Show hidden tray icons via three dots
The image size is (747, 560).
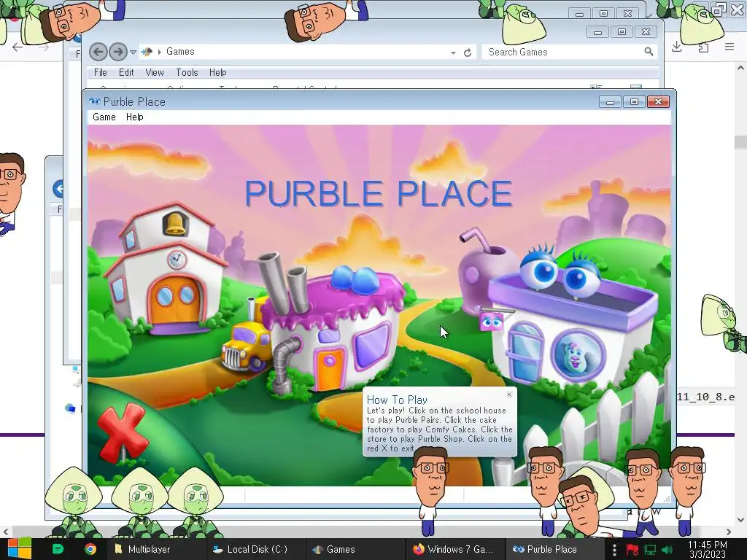pos(614,550)
